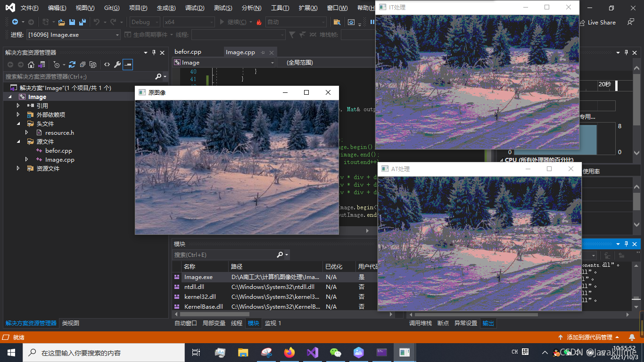Image resolution: width=644 pixels, height=362 pixels.
Task: Click the Open File folder icon
Action: coord(61,22)
